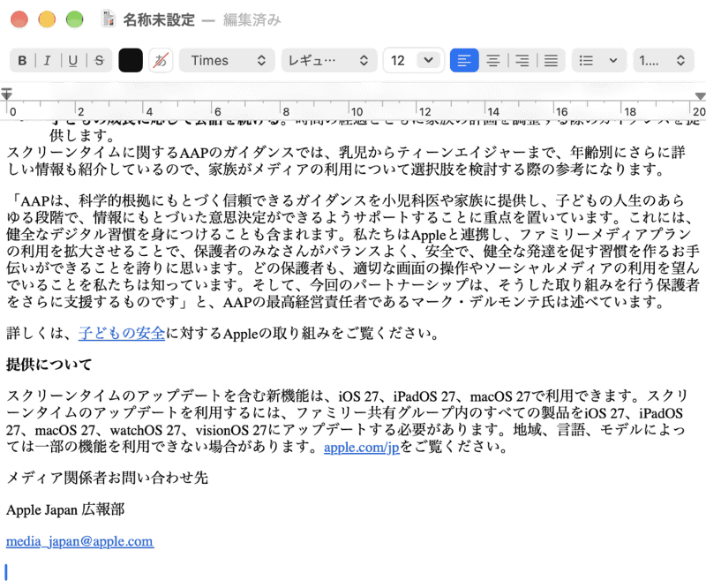Click in the paragraph starting スクリーンタイムに関するAAP
This screenshot has width=706, height=588.
pyautogui.click(x=346, y=161)
